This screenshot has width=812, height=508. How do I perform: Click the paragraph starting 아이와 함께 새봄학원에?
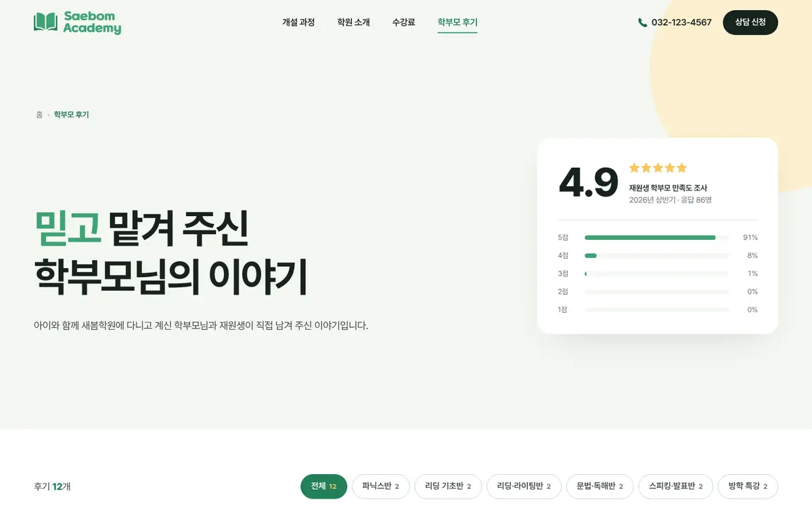click(201, 326)
